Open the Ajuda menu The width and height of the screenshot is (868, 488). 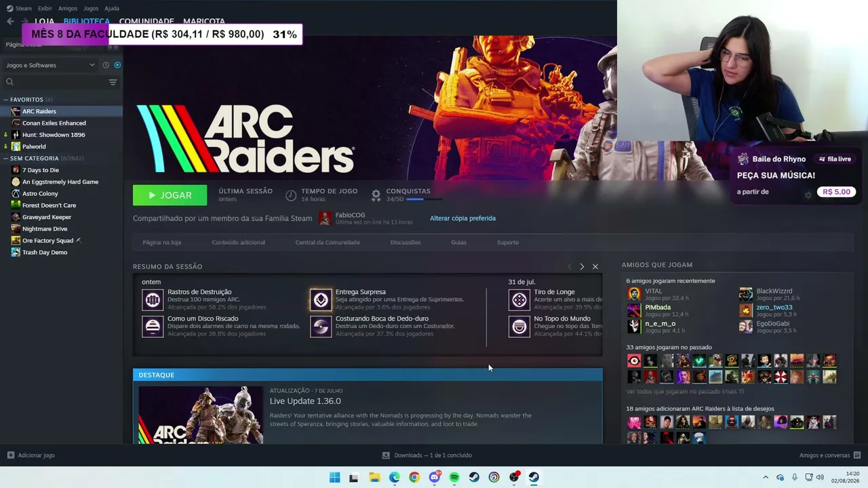pos(112,8)
